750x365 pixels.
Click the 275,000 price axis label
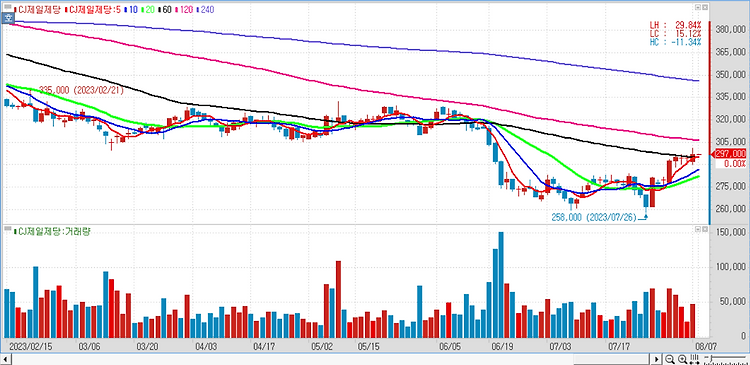tap(731, 187)
